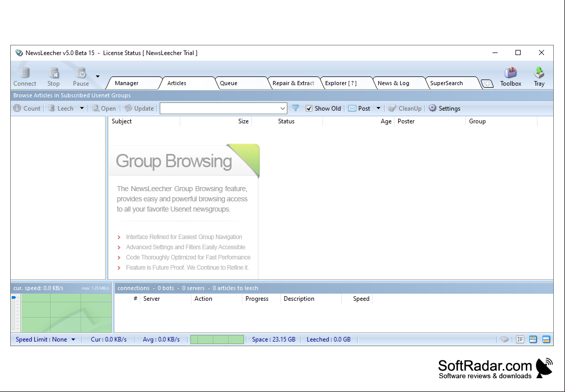The height and width of the screenshot is (392, 565).
Task: Click the "Leeched : 0.0 GB" status entry
Action: click(x=329, y=339)
